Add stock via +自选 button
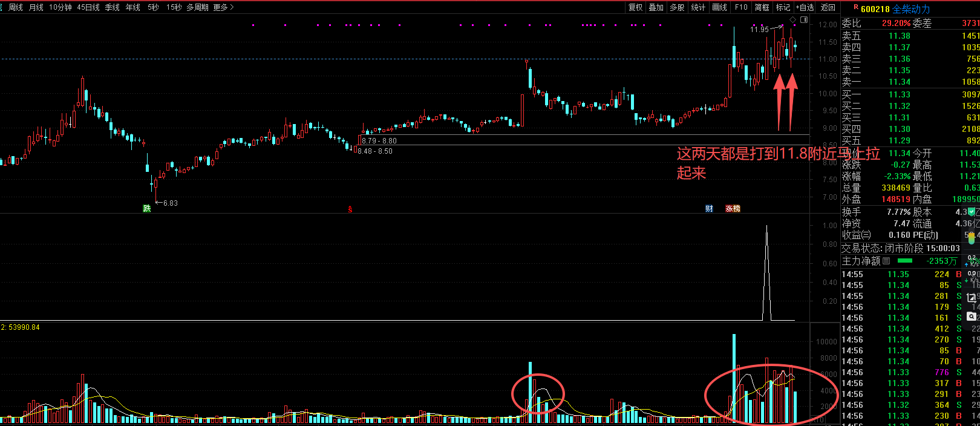This screenshot has height=426, width=980. coord(805,7)
